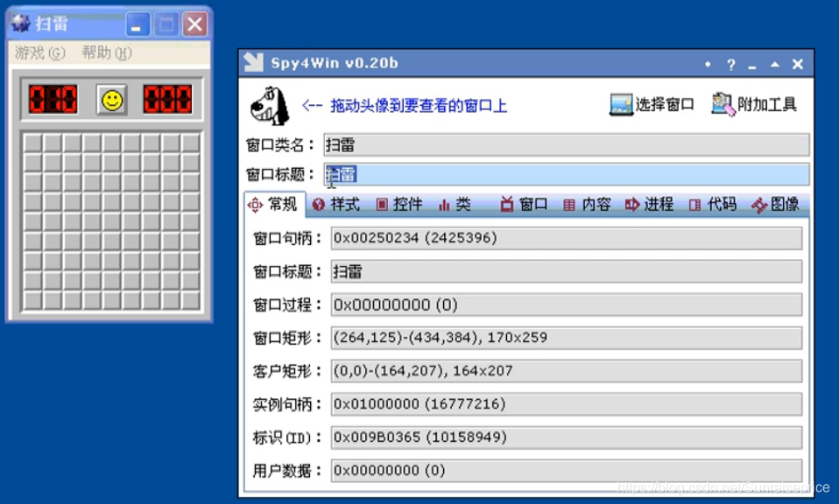
Task: Switch to the 常规 tab
Action: (273, 204)
